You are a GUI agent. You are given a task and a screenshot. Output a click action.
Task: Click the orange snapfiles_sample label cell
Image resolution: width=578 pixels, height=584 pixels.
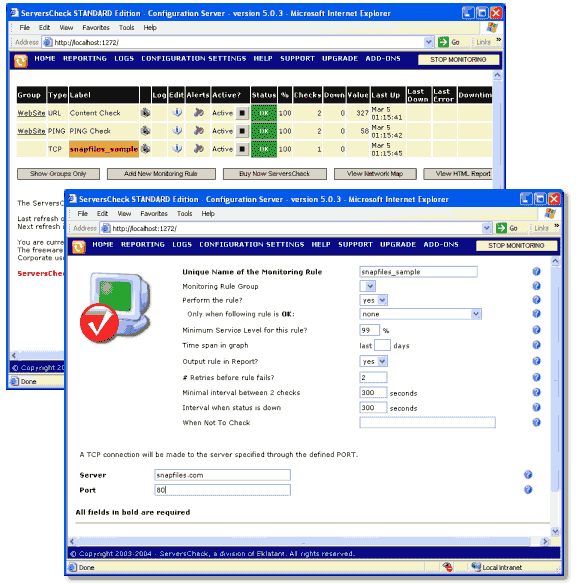(x=104, y=149)
